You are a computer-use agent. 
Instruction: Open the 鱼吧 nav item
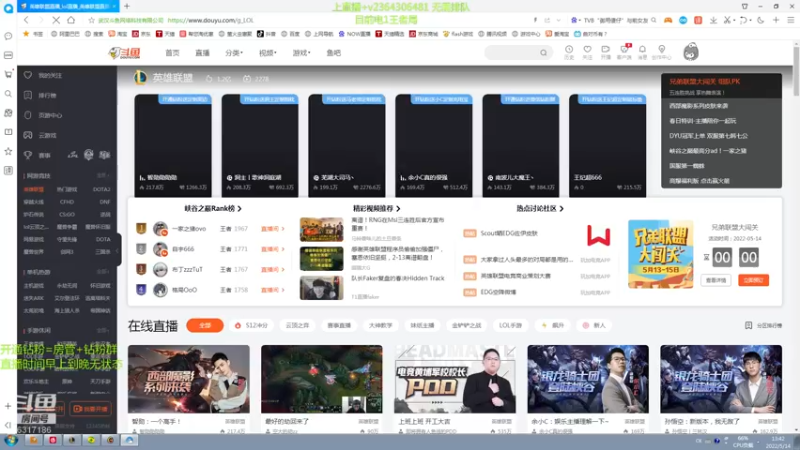point(334,53)
